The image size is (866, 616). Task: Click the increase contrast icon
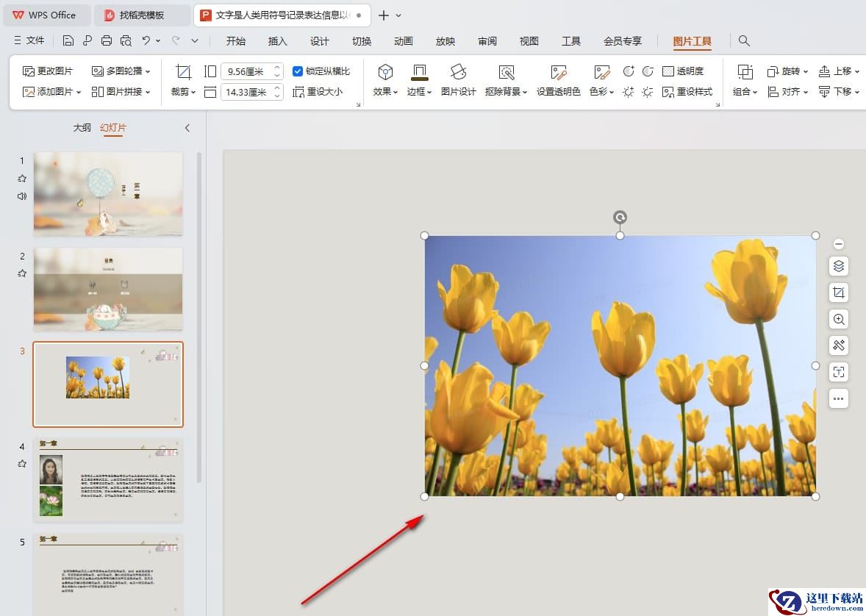(629, 71)
